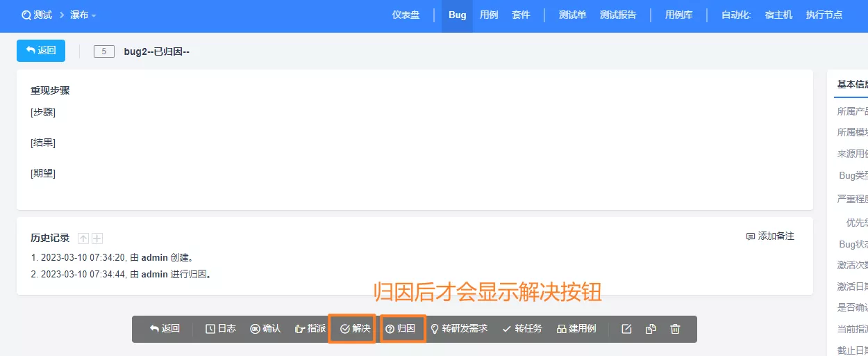The image size is (868, 356).
Task: Click 转研发需求 convert action
Action: click(459, 329)
